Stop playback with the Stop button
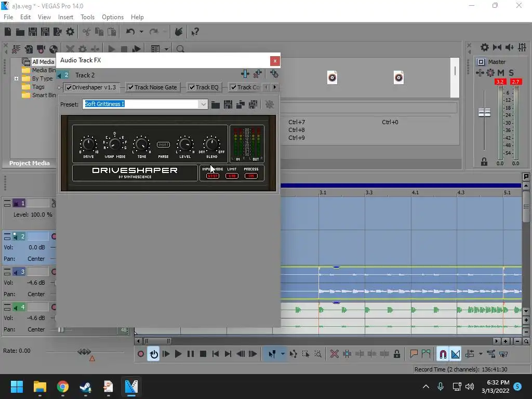Image resolution: width=532 pixels, height=399 pixels. [203, 354]
